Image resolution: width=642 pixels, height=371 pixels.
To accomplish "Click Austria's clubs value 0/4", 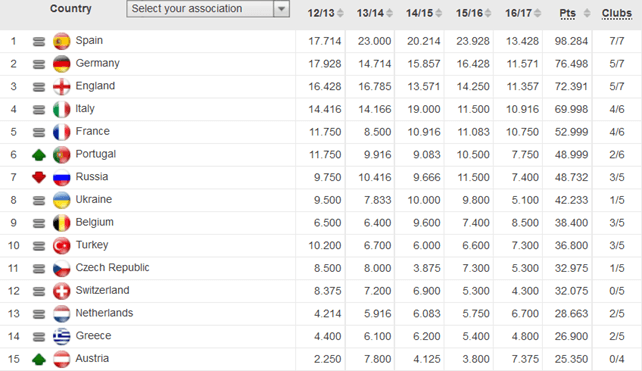I will tap(617, 359).
